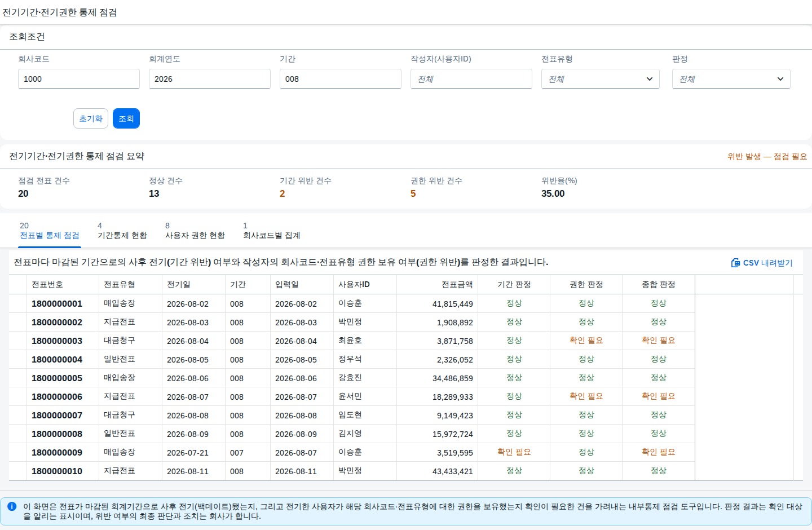
Task: Select document number 1800000004
Action: pos(57,360)
